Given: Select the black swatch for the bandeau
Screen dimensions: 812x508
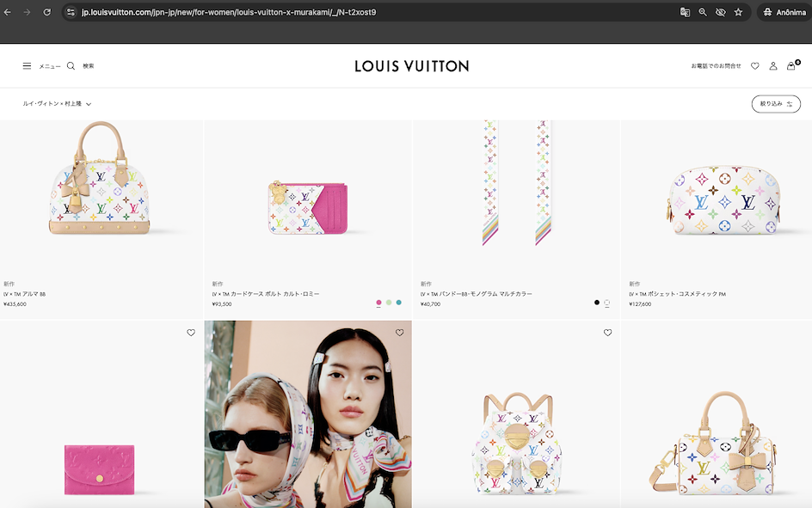Looking at the screenshot, I should click(597, 303).
